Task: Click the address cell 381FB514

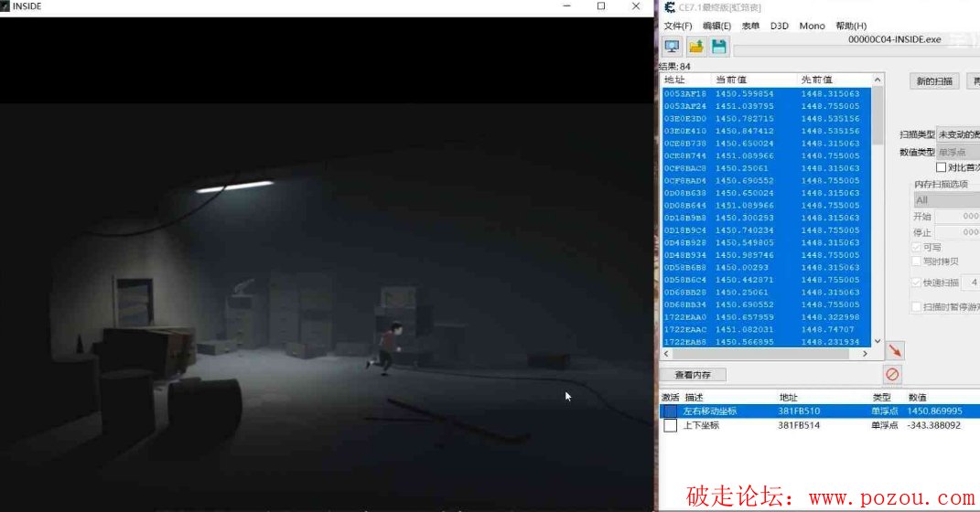Action: (799, 425)
